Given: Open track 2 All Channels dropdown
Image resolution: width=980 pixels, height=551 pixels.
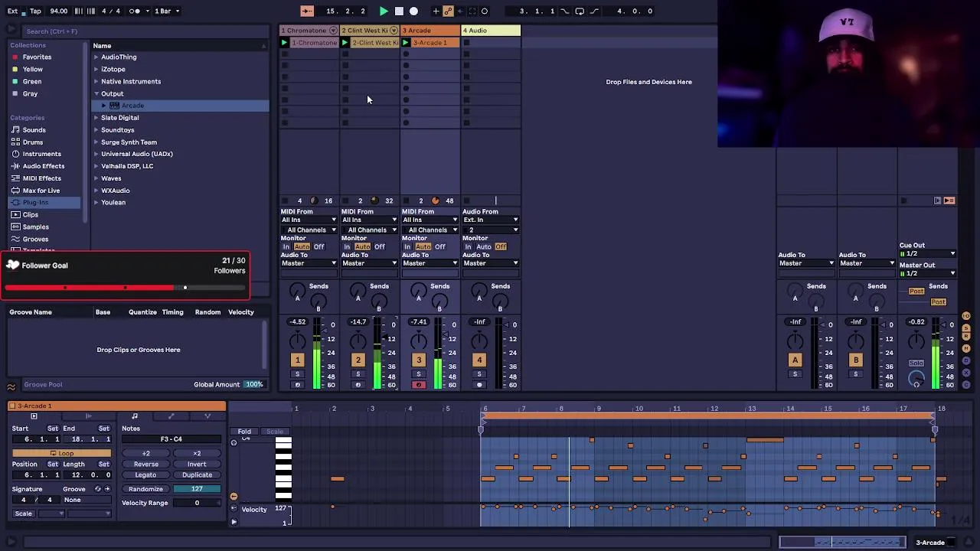Looking at the screenshot, I should click(370, 230).
